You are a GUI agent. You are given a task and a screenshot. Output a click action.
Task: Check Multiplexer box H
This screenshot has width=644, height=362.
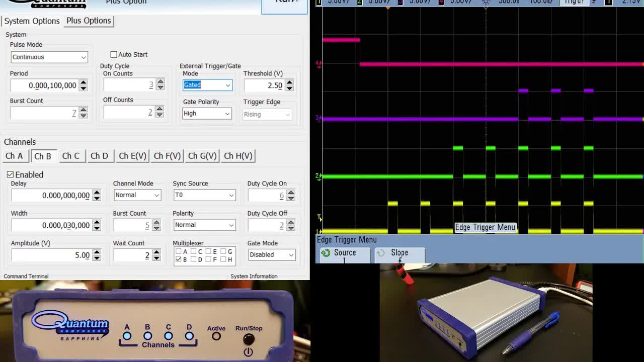[x=223, y=259]
